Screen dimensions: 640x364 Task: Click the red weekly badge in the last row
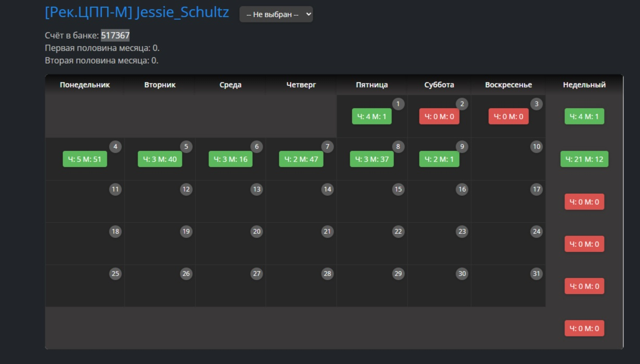584,329
